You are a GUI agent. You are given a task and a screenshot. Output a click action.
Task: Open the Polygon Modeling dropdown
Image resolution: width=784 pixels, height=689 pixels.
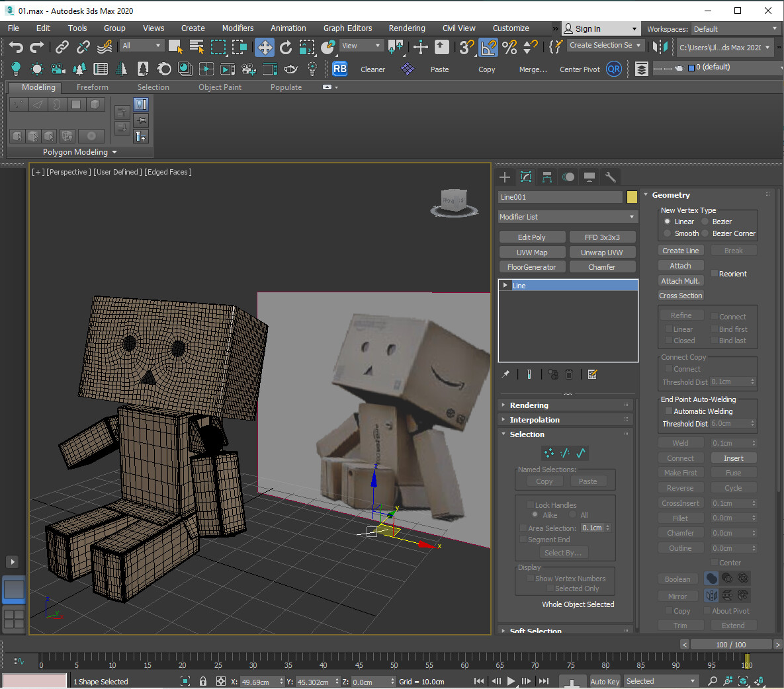tap(79, 152)
